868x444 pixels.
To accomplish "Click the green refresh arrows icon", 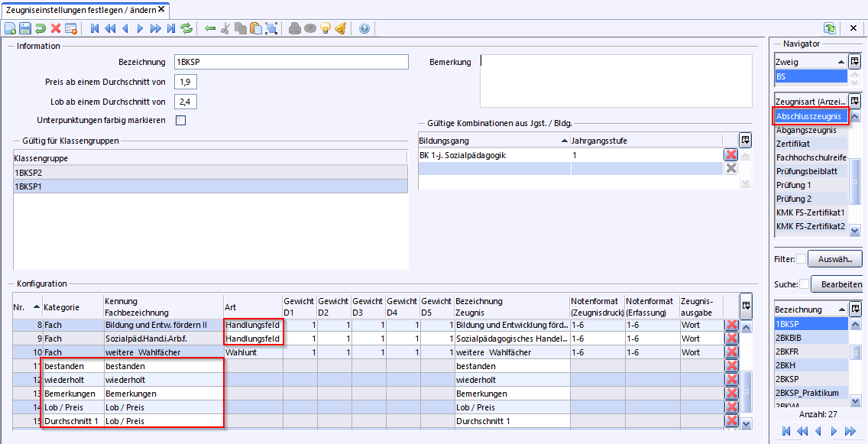I will 186,28.
